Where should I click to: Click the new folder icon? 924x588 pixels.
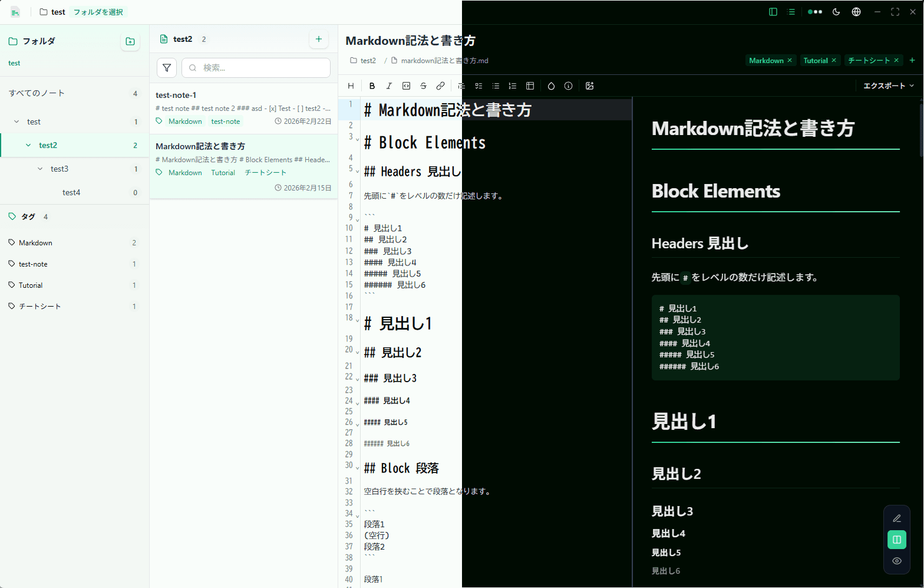pyautogui.click(x=130, y=41)
